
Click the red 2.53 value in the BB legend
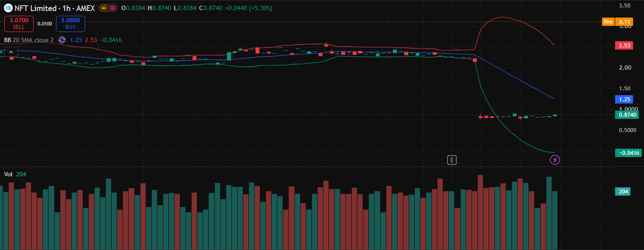click(90, 40)
